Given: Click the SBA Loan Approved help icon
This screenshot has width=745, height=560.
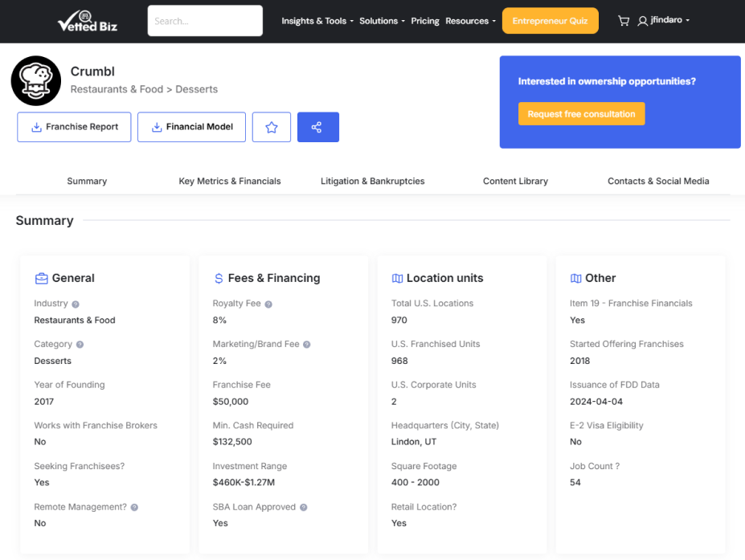Looking at the screenshot, I should pyautogui.click(x=304, y=507).
